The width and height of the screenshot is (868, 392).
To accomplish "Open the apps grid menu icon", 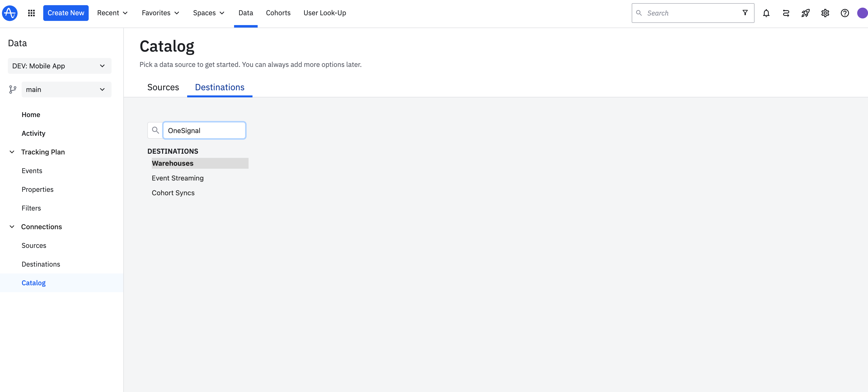I will click(x=31, y=13).
